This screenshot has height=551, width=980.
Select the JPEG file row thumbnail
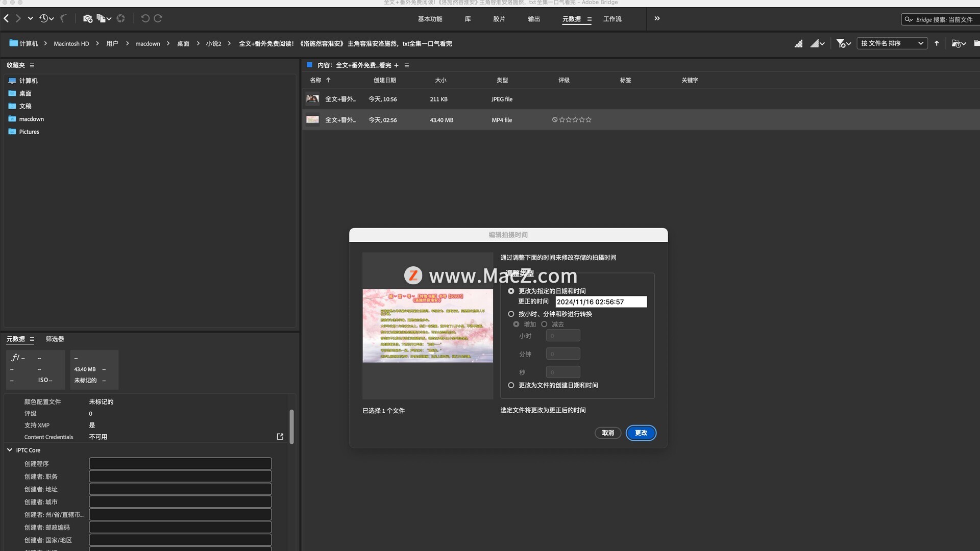tap(312, 99)
